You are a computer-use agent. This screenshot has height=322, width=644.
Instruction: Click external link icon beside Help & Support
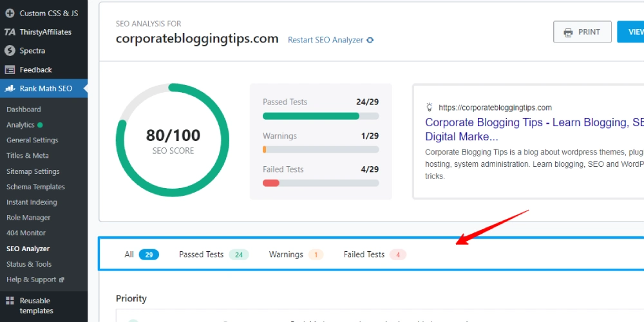pos(62,279)
